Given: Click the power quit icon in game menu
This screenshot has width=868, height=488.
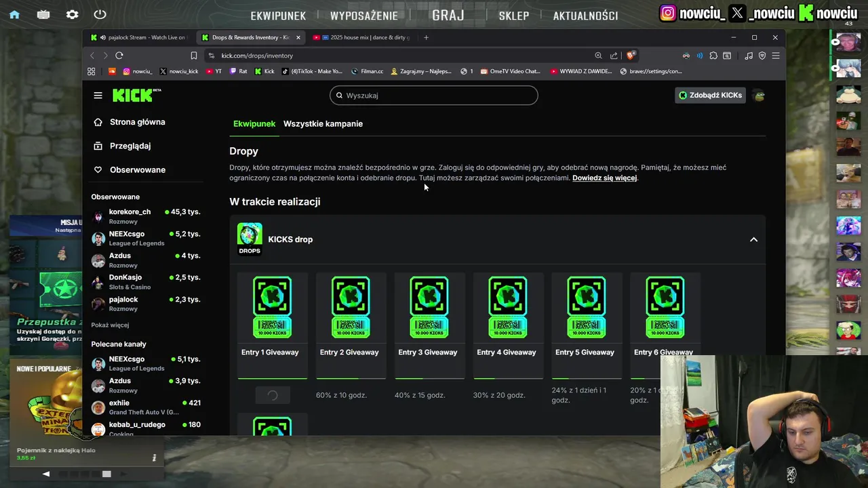Looking at the screenshot, I should point(100,14).
